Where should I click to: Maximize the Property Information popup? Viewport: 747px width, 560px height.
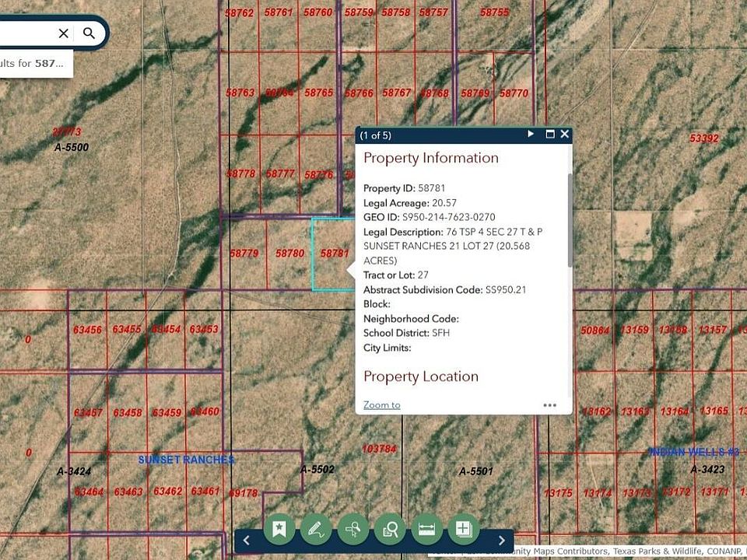[550, 134]
